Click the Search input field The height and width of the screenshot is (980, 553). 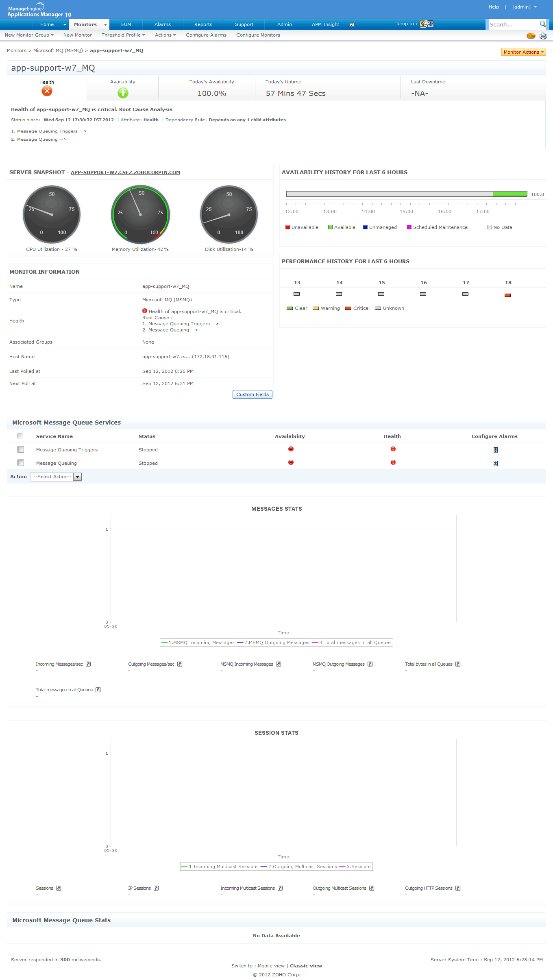tap(514, 24)
